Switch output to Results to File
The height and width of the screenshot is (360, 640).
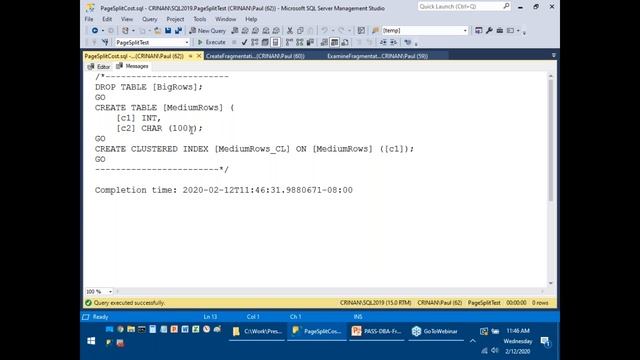(x=345, y=42)
